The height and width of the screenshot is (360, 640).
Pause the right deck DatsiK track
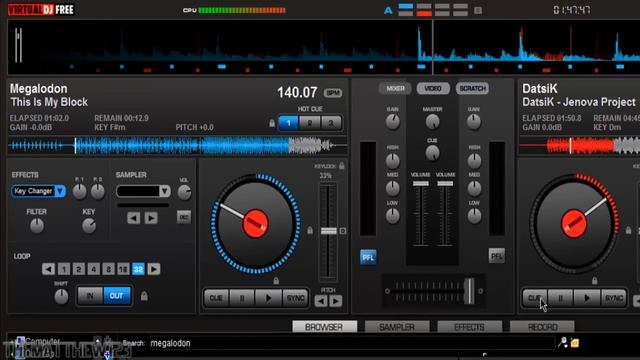[x=560, y=298]
